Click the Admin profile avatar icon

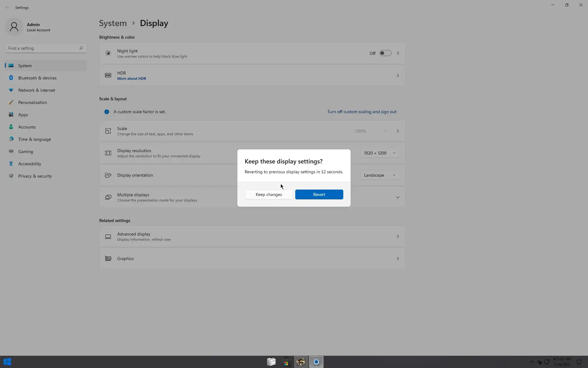point(14,27)
